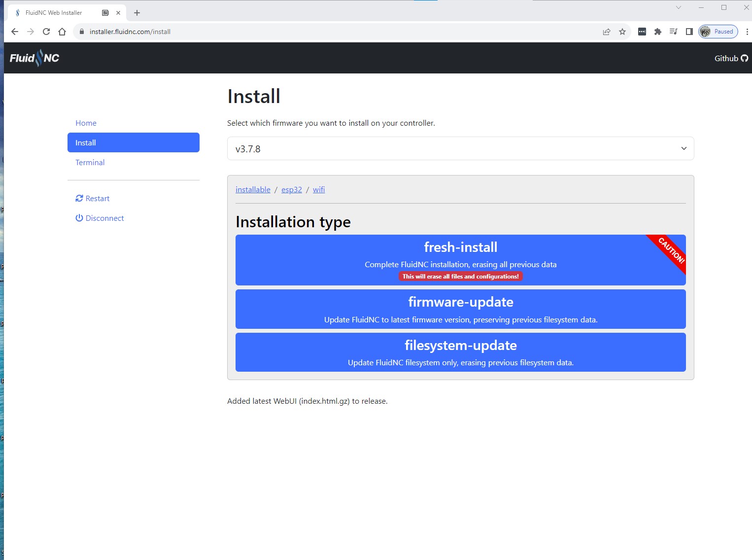
Task: Open the browser extensions puzzle icon
Action: click(657, 32)
